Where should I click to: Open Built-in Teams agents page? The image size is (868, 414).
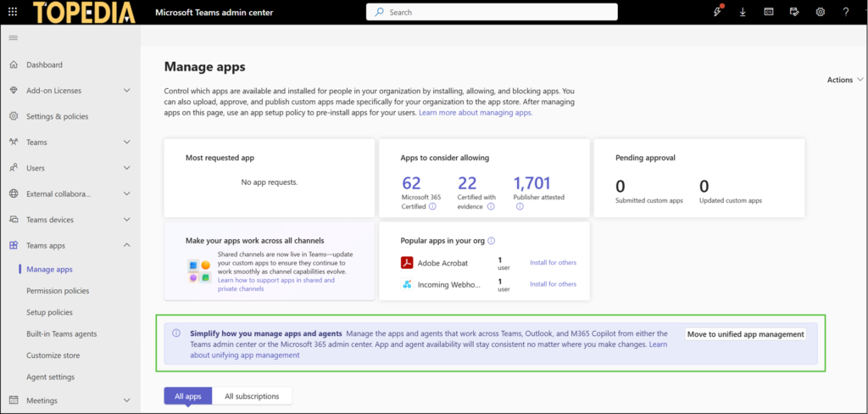click(61, 334)
